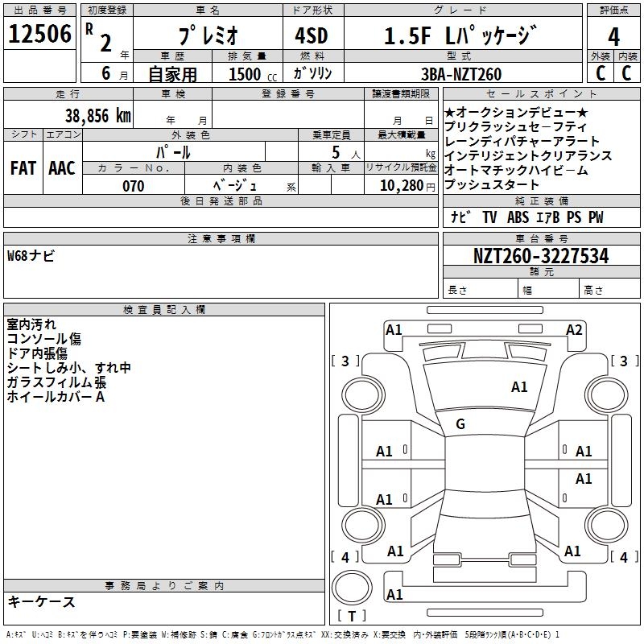This screenshot has height=644, width=644.
Task: Click inspector note 室内汚れ
Action: point(31,324)
